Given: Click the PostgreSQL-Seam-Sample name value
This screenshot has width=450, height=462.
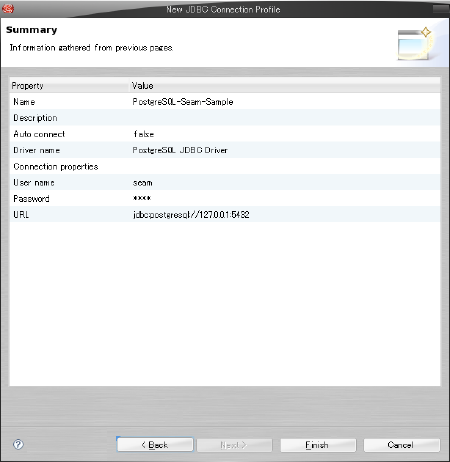Looking at the screenshot, I should click(x=183, y=102).
